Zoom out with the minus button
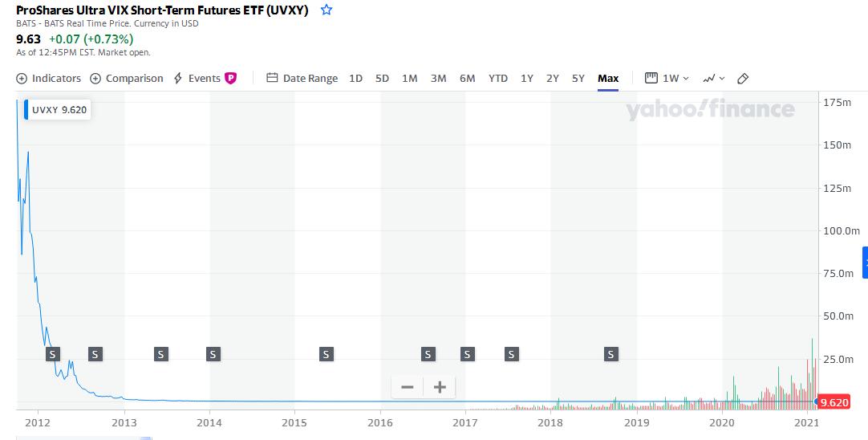 click(408, 387)
